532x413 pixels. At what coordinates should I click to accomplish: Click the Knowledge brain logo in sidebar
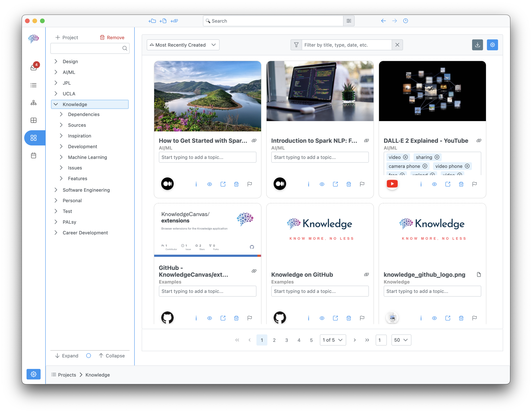tap(34, 39)
